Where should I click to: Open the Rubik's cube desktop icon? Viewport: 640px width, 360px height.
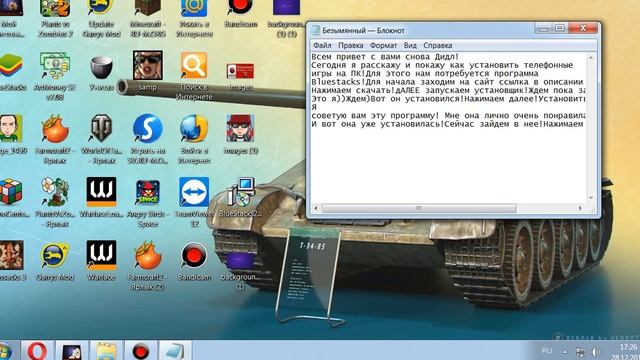click(x=10, y=192)
